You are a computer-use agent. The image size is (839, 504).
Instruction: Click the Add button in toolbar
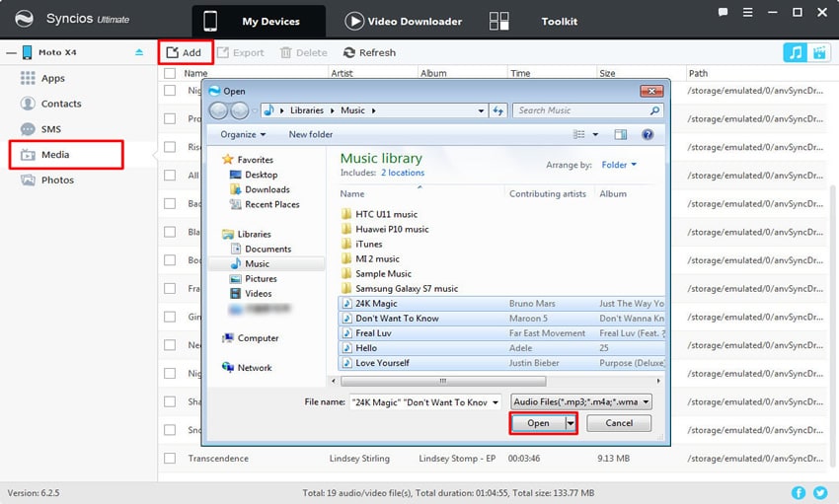coord(186,52)
